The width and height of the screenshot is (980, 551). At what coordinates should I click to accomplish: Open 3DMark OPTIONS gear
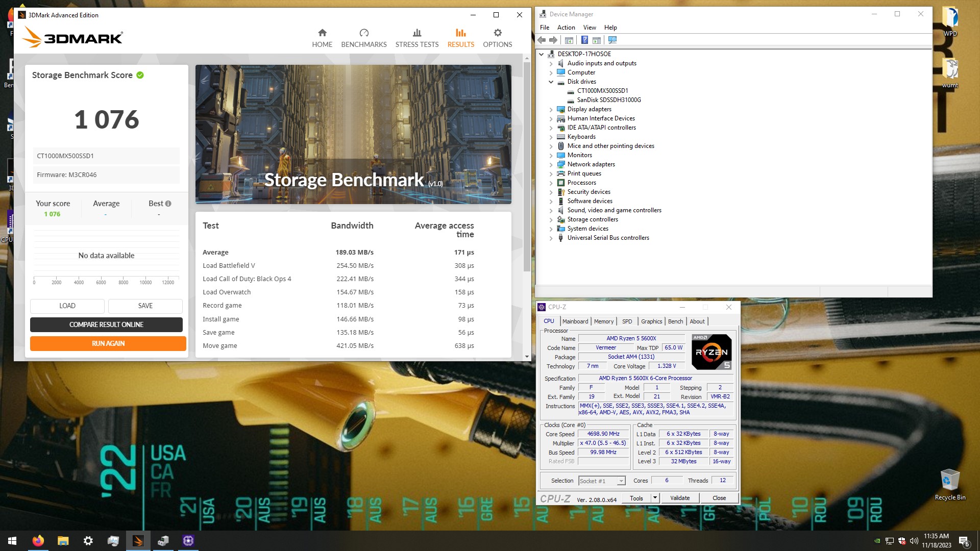(498, 38)
